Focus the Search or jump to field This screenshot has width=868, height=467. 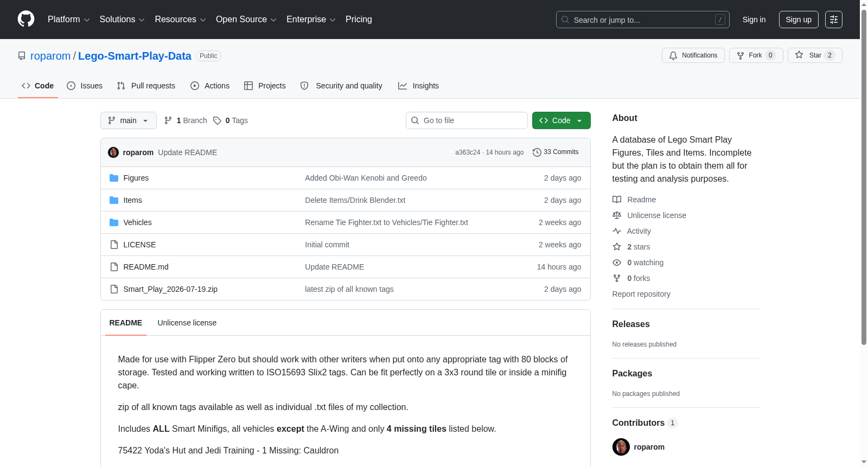click(x=642, y=20)
